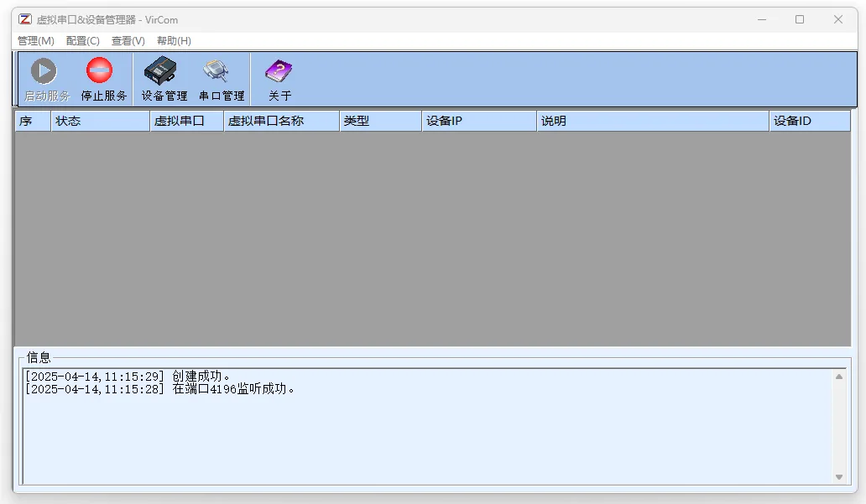Viewport: 866px width, 504px height.
Task: Open the 查看(V) menu
Action: (128, 41)
